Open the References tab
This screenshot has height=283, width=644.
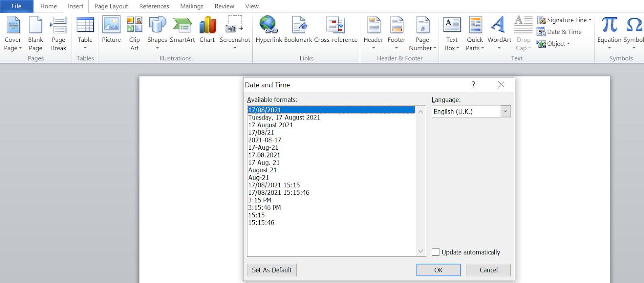click(x=154, y=6)
